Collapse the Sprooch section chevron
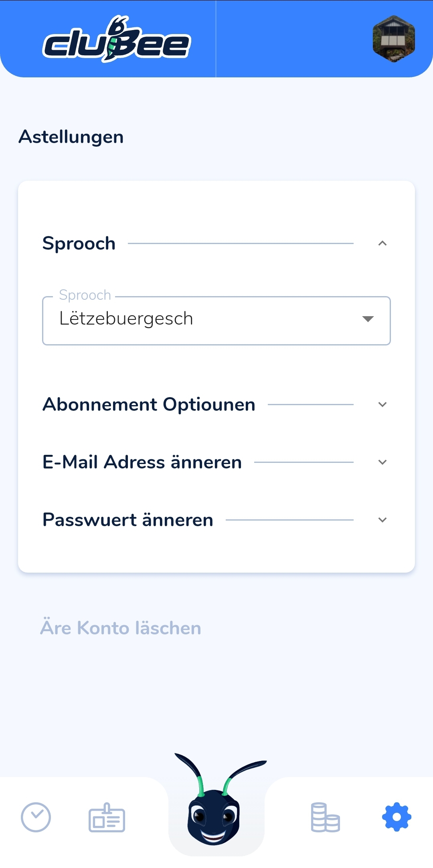This screenshot has height=868, width=433. 382,243
